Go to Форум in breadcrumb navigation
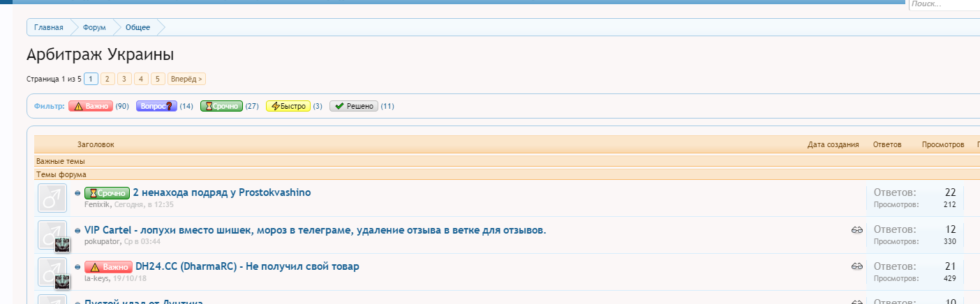The height and width of the screenshot is (304, 980). point(94,27)
